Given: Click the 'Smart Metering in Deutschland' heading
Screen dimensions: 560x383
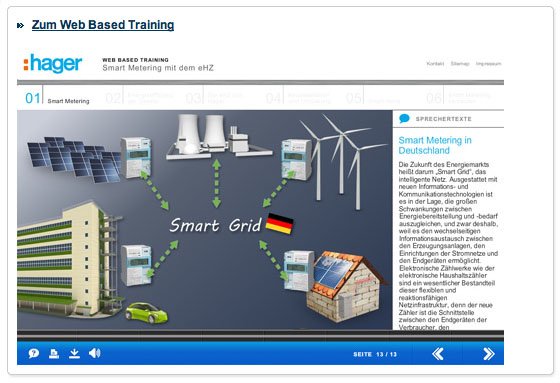Looking at the screenshot, I should pyautogui.click(x=435, y=145).
